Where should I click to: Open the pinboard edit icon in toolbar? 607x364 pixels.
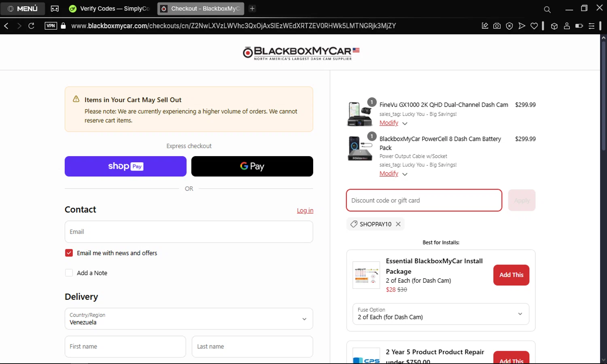click(485, 26)
